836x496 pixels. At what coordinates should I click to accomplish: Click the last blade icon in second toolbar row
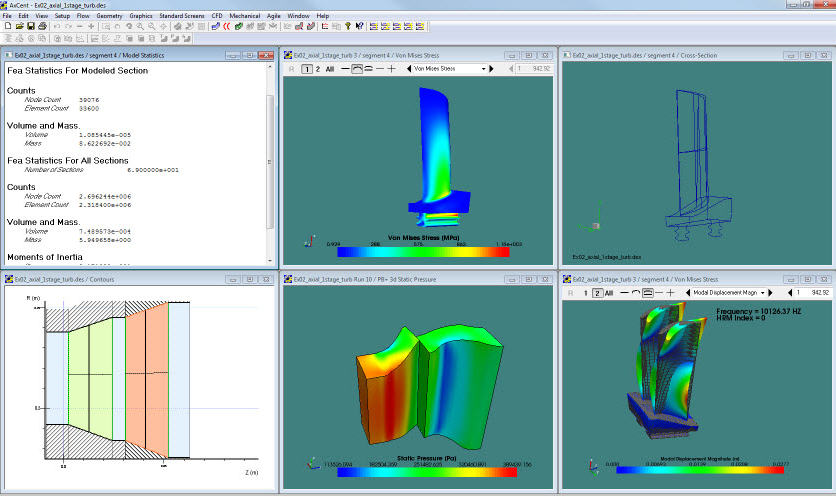coord(187,38)
